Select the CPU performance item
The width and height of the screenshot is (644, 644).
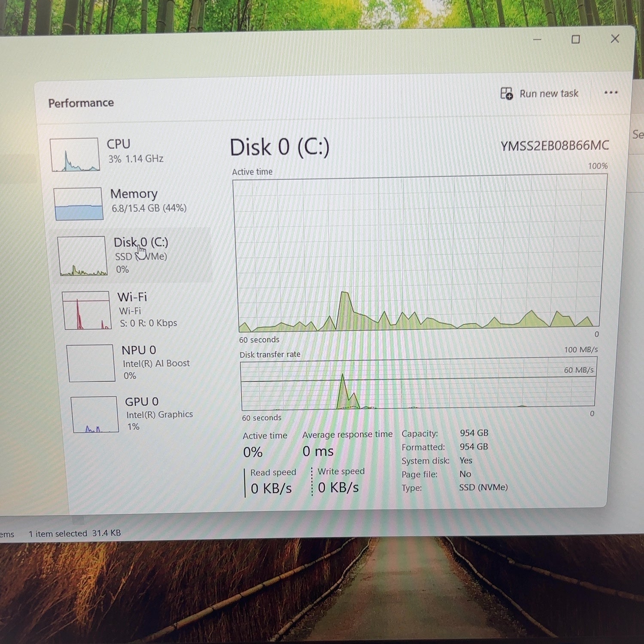point(129,154)
